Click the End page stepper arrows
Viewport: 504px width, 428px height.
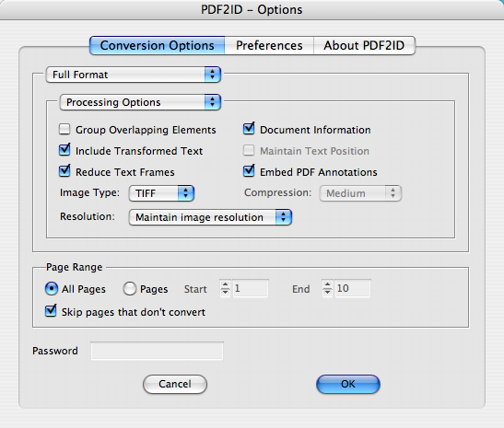327,288
